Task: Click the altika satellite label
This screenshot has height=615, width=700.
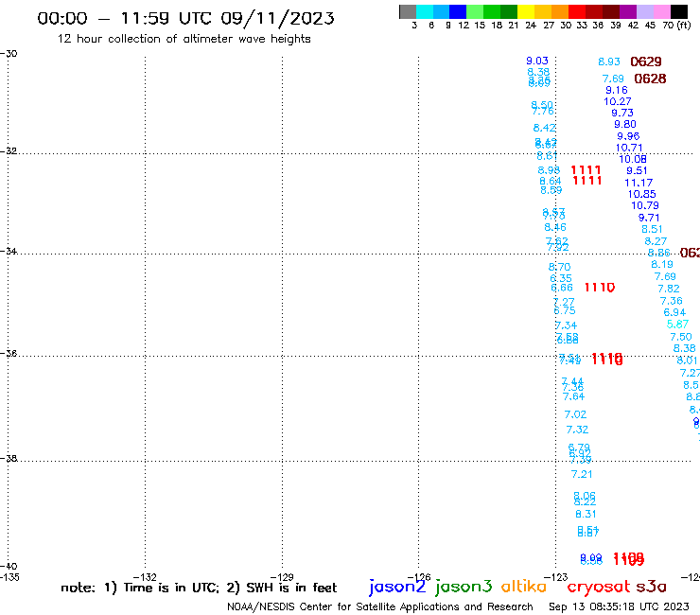Action: click(523, 587)
